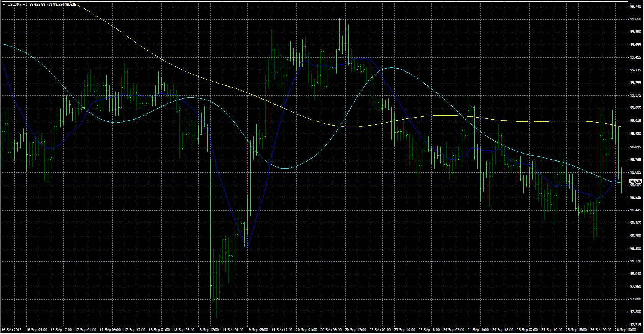The image size is (644, 334).
Task: Click the 20 Sep 17:00 time label
Action: coord(355,329)
